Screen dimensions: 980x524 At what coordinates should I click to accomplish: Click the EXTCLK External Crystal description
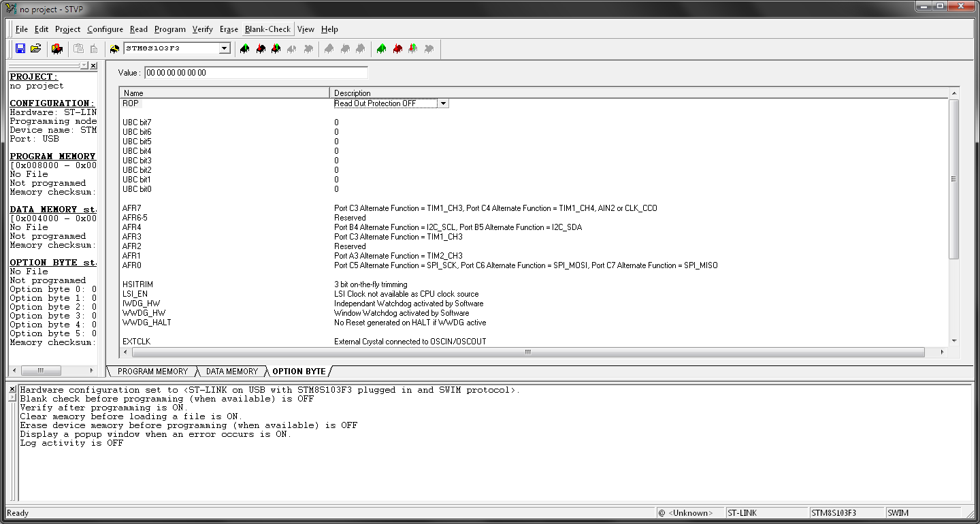pyautogui.click(x=410, y=342)
